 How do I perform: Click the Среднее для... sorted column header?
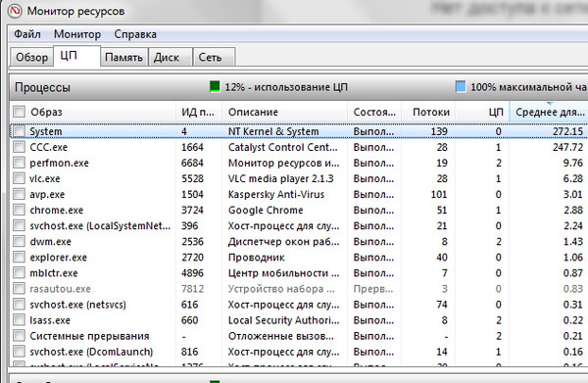tap(548, 112)
